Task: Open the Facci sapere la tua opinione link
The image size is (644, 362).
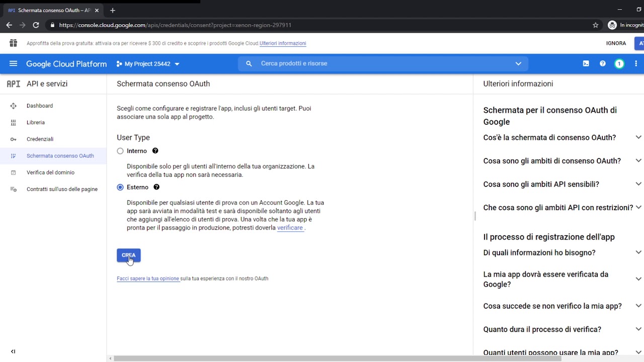Action: [148, 279]
